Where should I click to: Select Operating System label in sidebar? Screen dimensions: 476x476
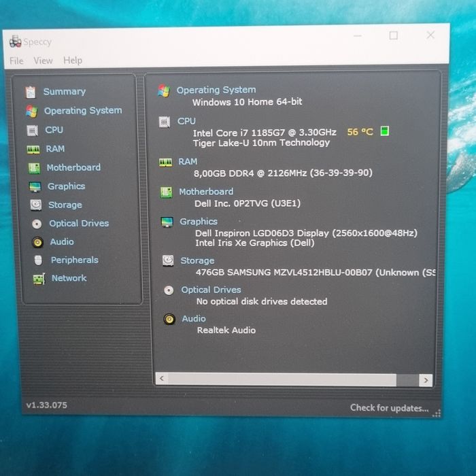tap(83, 110)
